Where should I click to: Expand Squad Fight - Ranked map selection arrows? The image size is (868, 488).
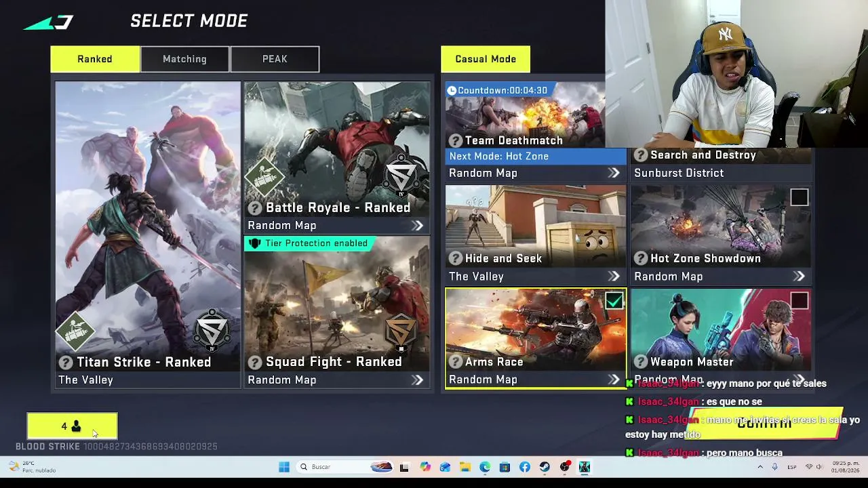418,380
